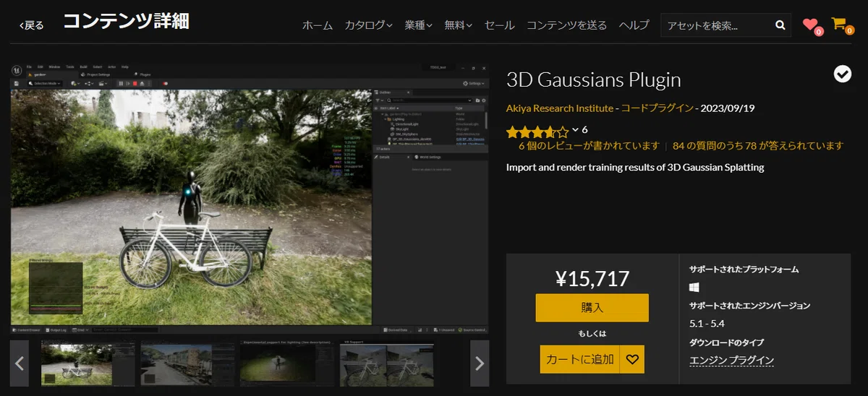Open the shopping cart icon

pyautogui.click(x=839, y=24)
